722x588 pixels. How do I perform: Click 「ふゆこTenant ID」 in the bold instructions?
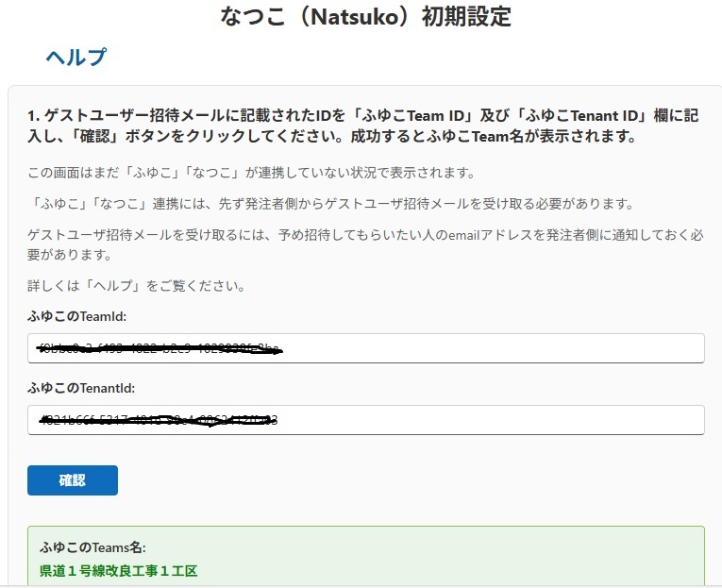566,115
